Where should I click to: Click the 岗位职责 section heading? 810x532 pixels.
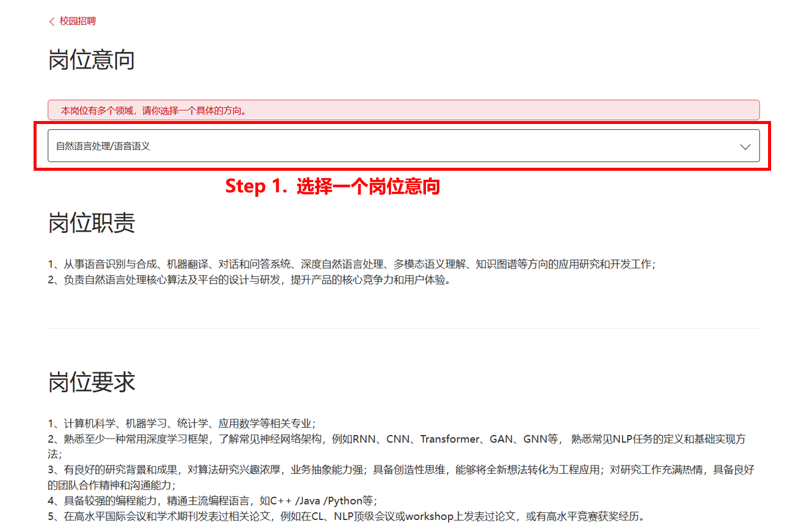click(x=91, y=223)
